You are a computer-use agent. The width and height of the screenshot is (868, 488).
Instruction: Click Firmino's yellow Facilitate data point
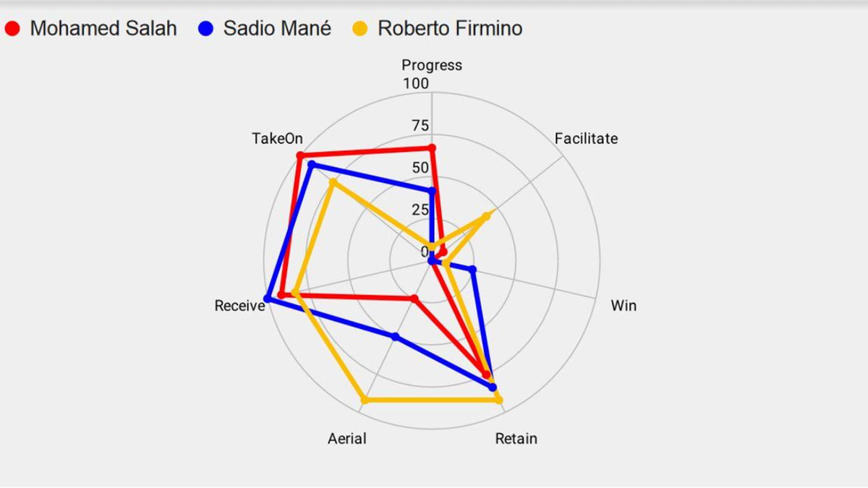click(486, 216)
